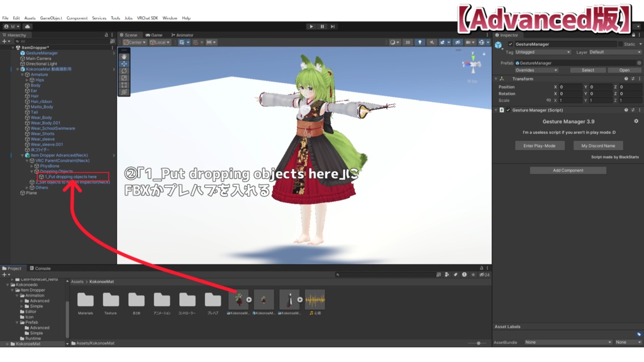Expand the PhysBone node
The width and height of the screenshot is (644, 362).
click(x=31, y=166)
